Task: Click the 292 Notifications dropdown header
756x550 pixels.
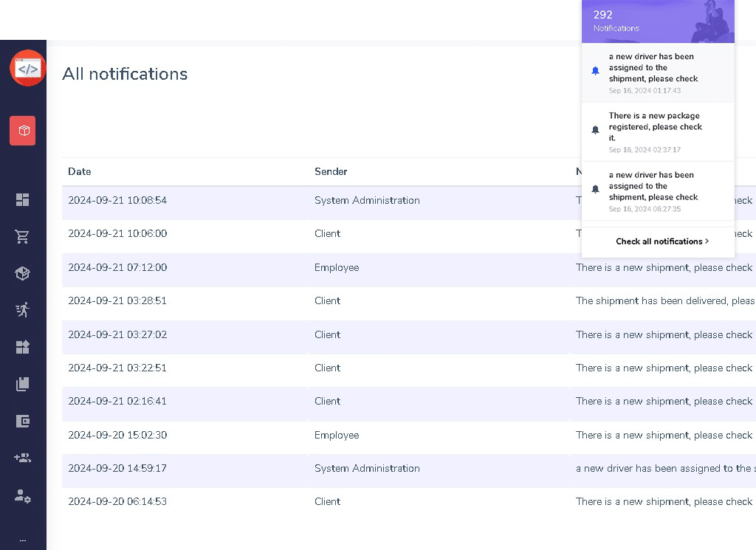Action: coord(656,21)
